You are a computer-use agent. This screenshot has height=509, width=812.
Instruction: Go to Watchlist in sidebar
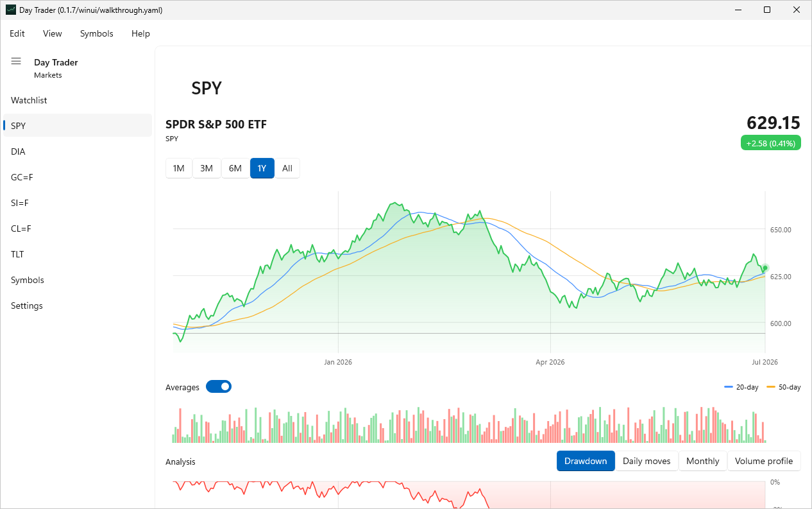pos(78,100)
